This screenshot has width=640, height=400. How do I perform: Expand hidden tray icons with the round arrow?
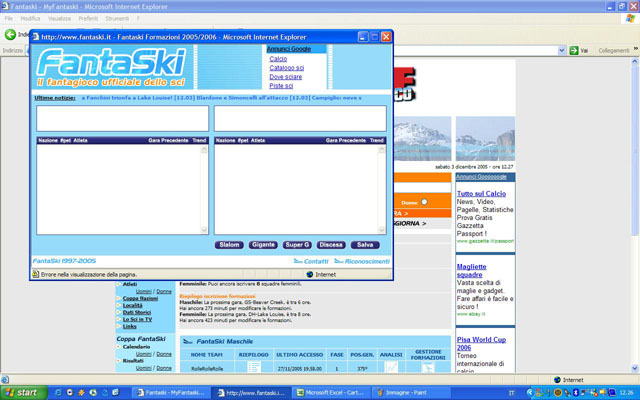(x=530, y=392)
